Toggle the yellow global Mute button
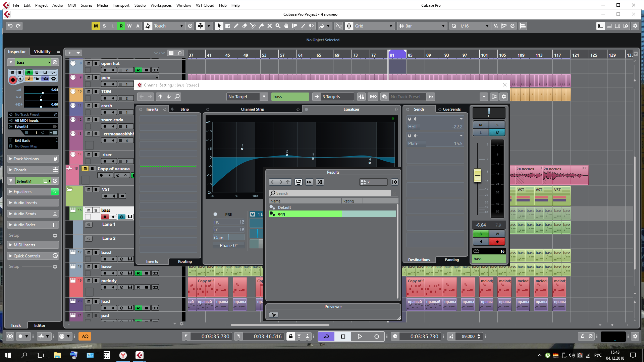This screenshot has width=644, height=362. 96,26
